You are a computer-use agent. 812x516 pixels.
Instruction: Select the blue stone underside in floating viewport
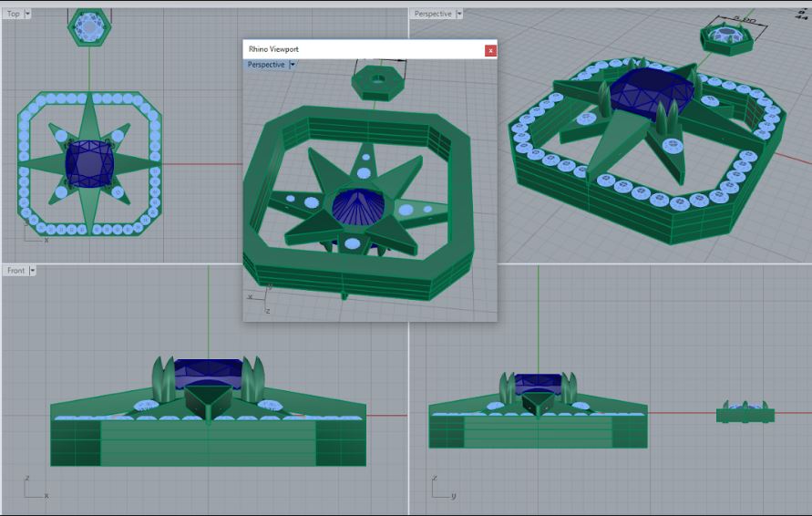click(357, 206)
